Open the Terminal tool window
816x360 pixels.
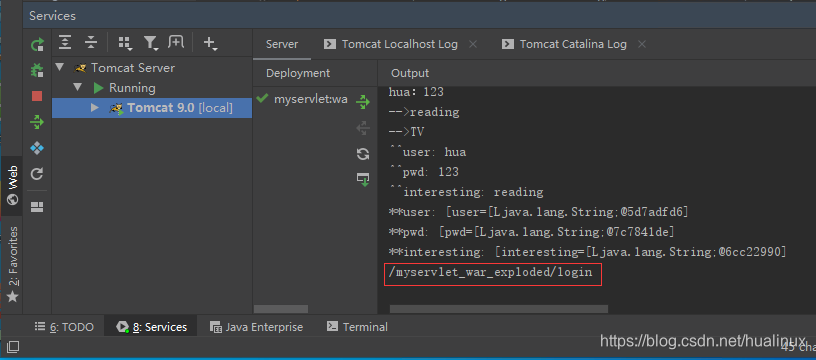coord(357,327)
